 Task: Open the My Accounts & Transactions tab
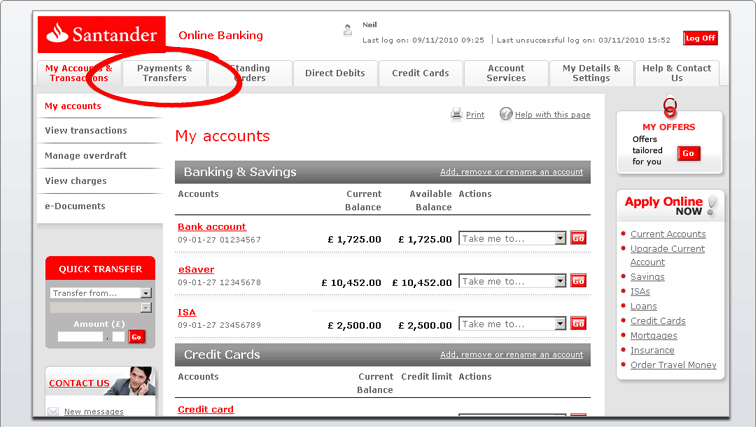[79, 73]
